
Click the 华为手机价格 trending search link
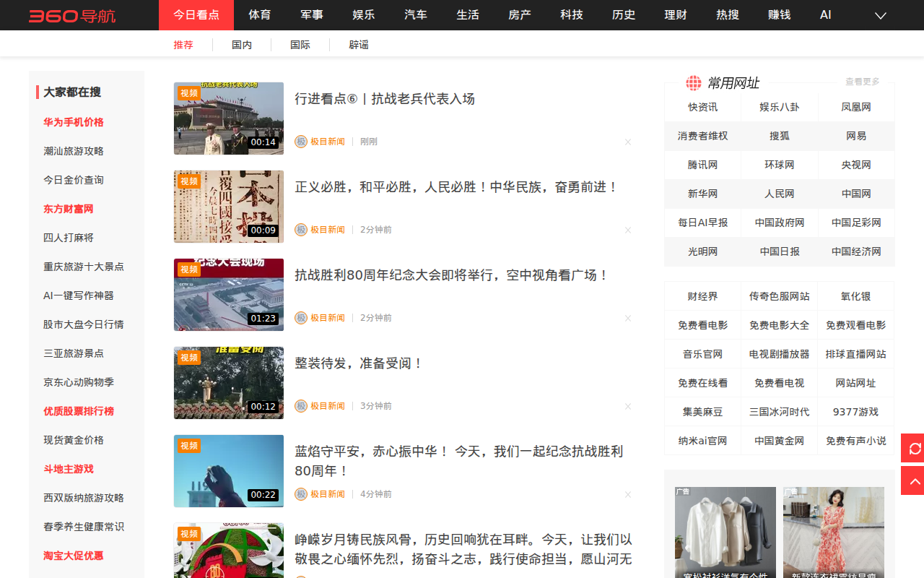(74, 122)
